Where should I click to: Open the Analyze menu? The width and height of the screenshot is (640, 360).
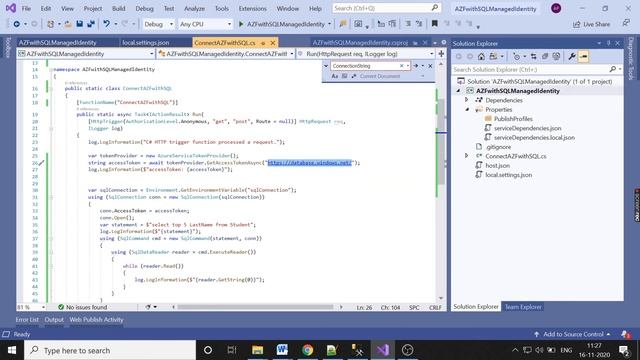194,9
